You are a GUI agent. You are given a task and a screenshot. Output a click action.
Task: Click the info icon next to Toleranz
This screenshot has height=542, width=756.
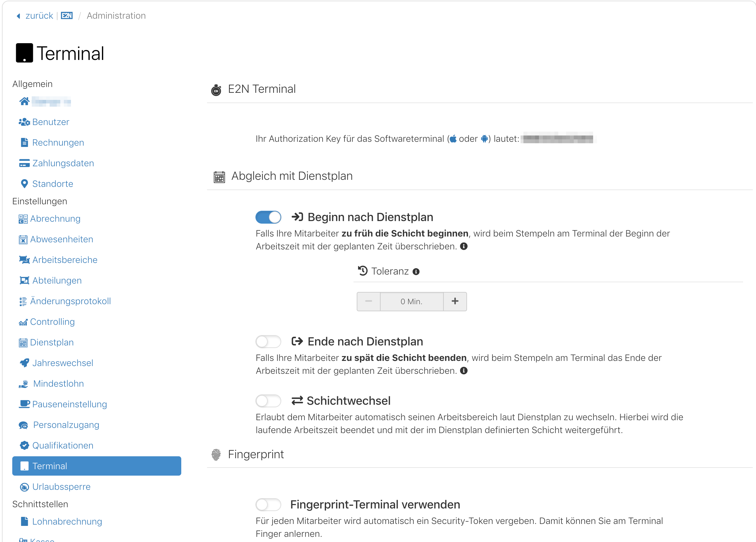pyautogui.click(x=416, y=272)
